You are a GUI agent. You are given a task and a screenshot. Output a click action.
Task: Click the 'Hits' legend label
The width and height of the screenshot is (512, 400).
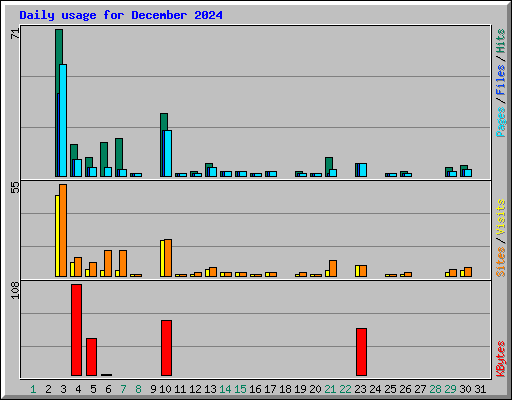(500, 41)
